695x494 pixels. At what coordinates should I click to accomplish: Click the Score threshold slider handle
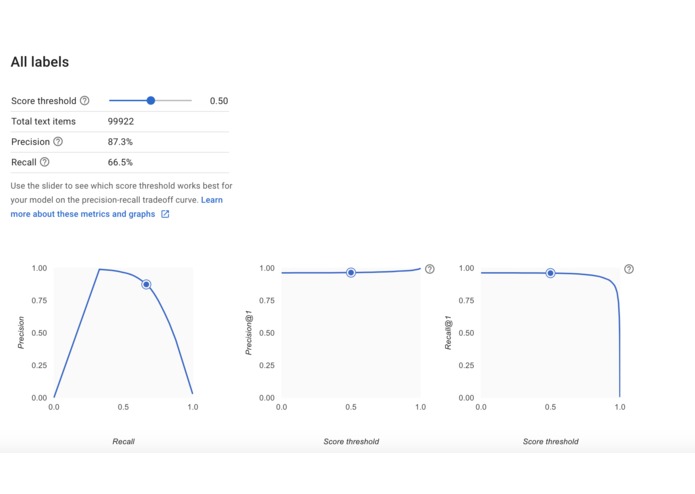click(x=151, y=101)
